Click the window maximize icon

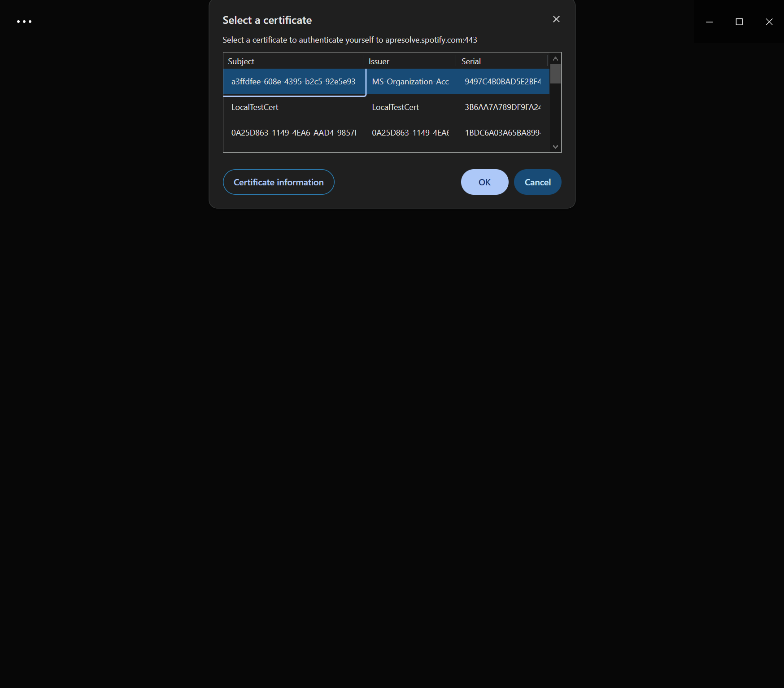739,22
